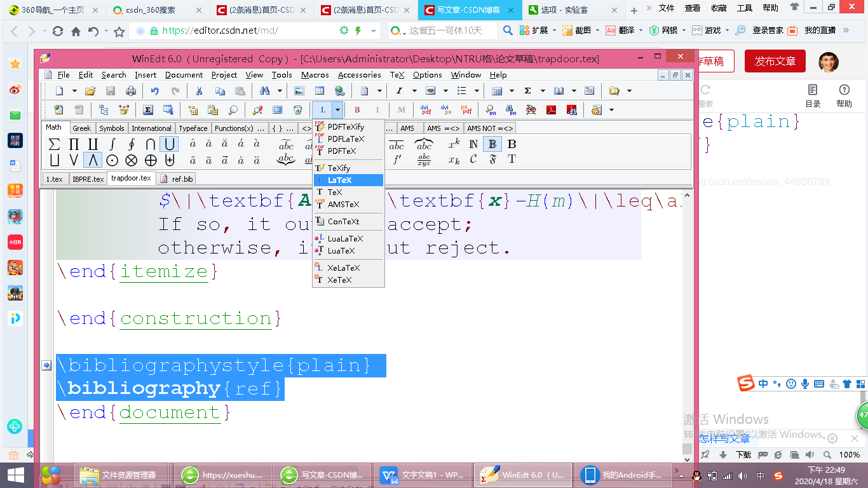Expand the Σ math dropdown arrow
The image size is (868, 488).
coord(541,91)
